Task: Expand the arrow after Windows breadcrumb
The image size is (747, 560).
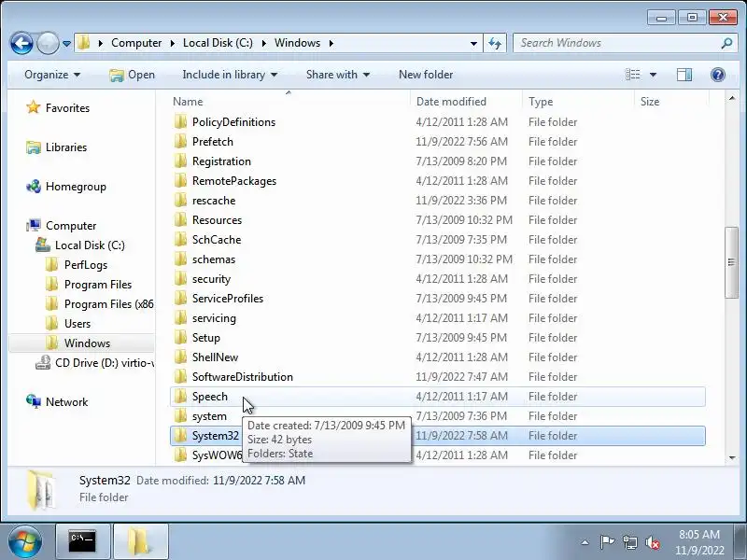Action: 331,43
